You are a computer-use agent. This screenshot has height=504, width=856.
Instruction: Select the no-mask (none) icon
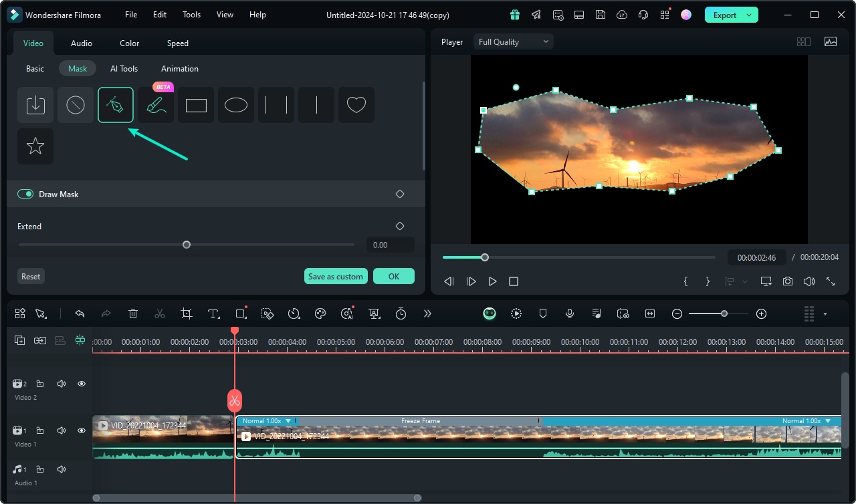76,105
